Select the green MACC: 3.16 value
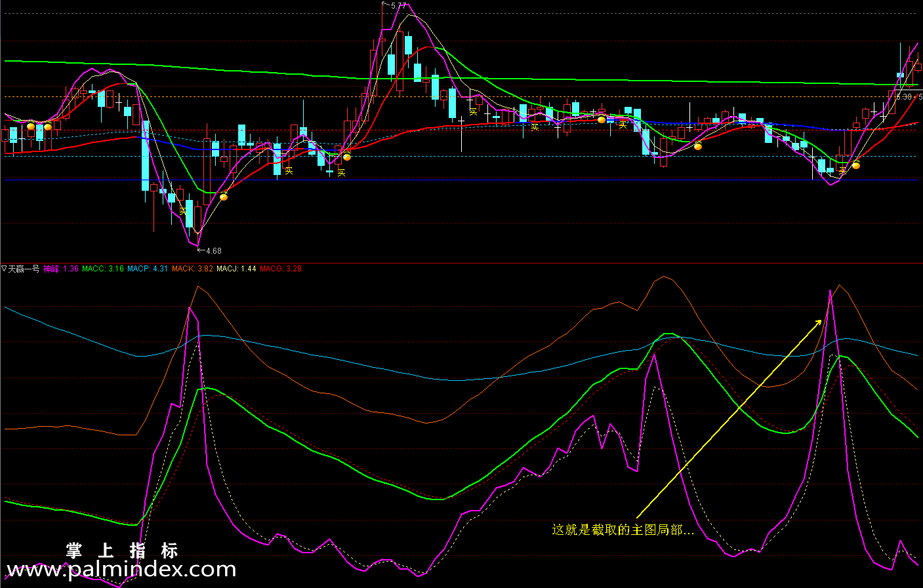The width and height of the screenshot is (923, 588). pos(103,269)
